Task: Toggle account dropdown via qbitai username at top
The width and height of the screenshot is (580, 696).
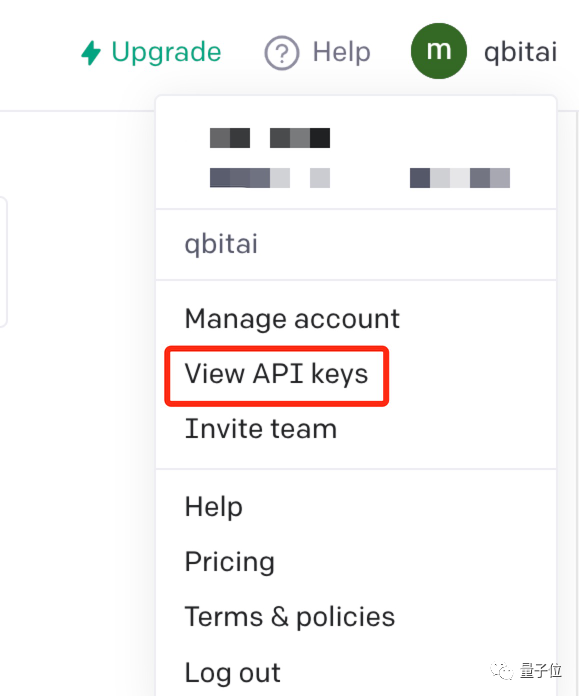Action: 520,52
